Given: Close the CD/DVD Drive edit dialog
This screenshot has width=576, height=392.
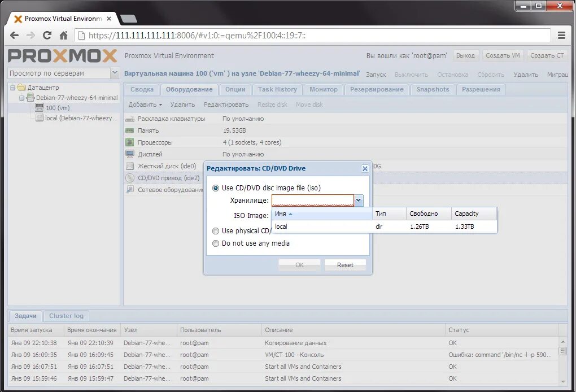Looking at the screenshot, I should pyautogui.click(x=365, y=168).
